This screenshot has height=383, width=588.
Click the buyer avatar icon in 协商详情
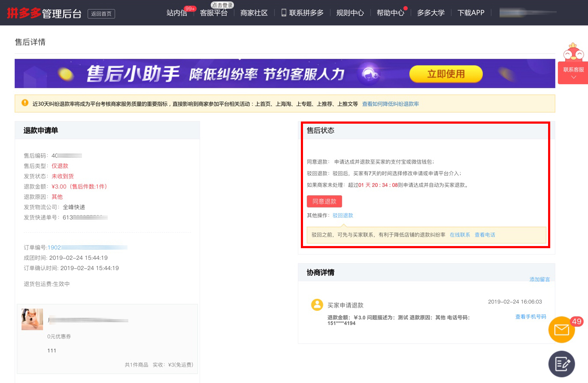pos(317,305)
